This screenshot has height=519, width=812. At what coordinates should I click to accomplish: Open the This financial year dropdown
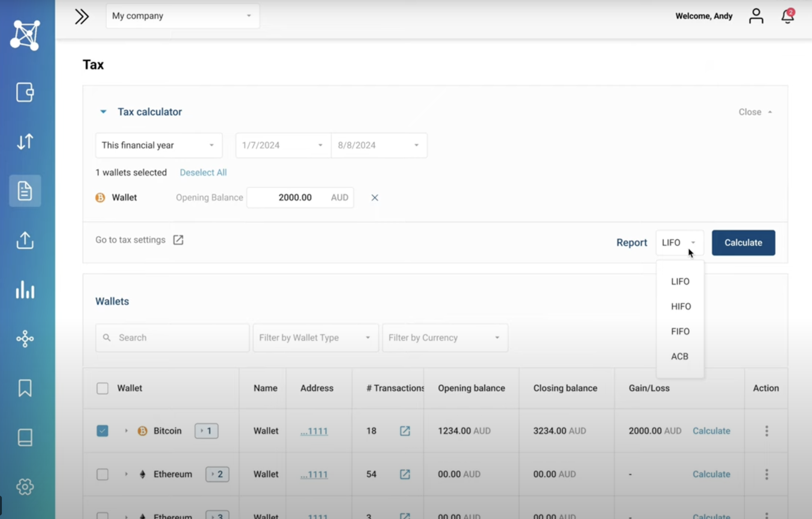click(x=158, y=145)
